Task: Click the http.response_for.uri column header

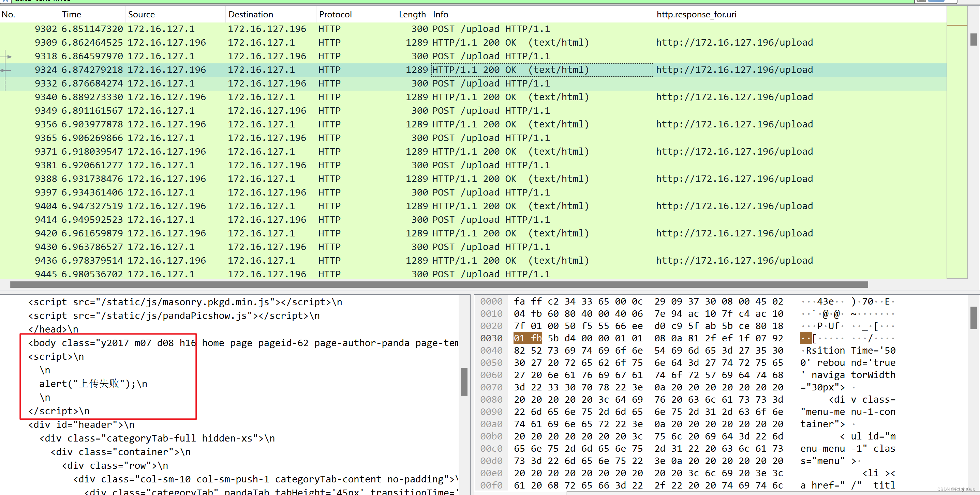Action: point(800,14)
